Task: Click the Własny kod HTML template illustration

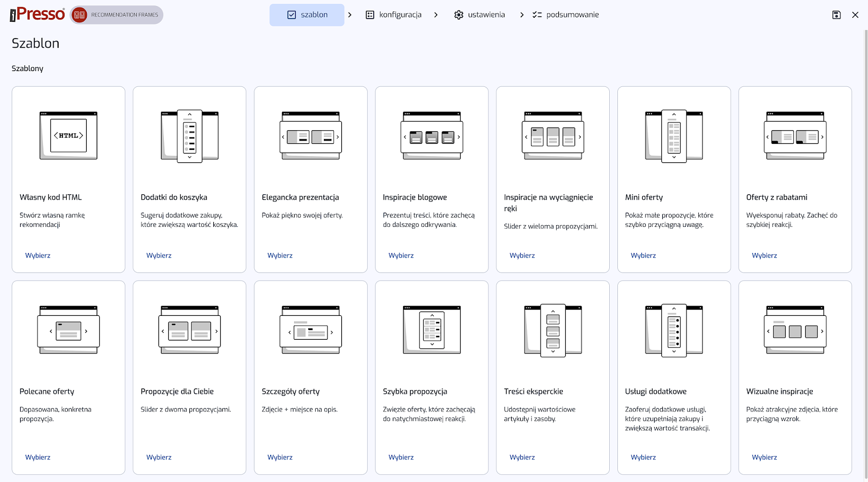Action: (68, 136)
